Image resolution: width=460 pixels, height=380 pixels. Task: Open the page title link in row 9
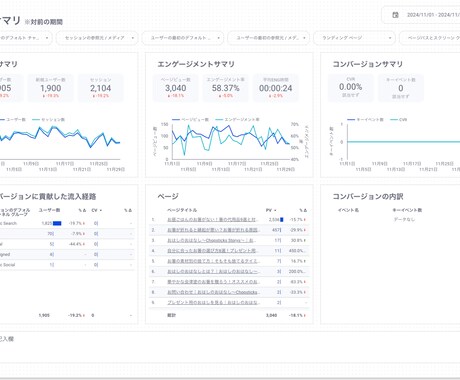pyautogui.click(x=213, y=303)
